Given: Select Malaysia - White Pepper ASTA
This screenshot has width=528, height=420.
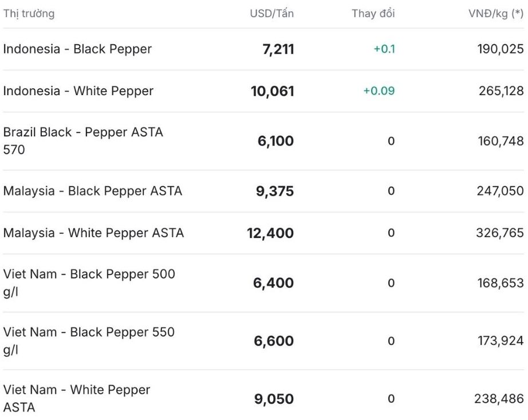Looking at the screenshot, I should point(93,233).
